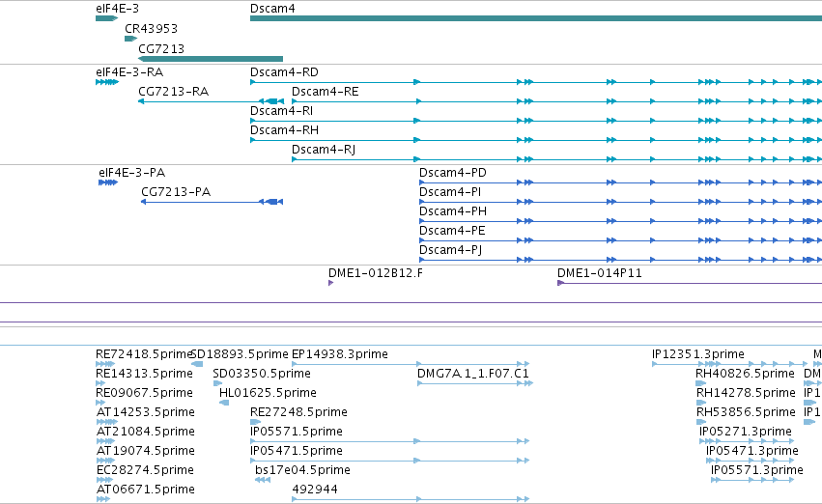Select the DME1-012B12.F feature label
822x504 pixels.
tap(376, 273)
